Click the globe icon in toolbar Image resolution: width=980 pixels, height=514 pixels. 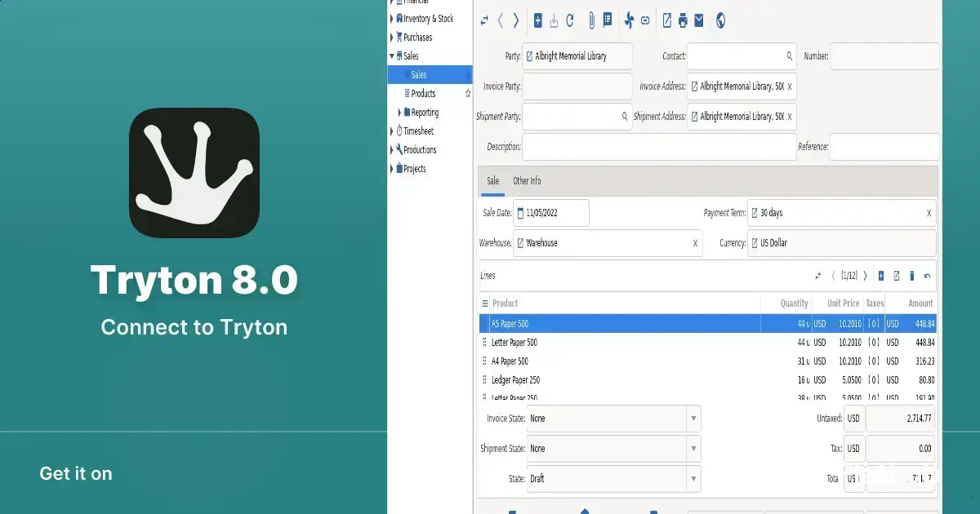(720, 21)
